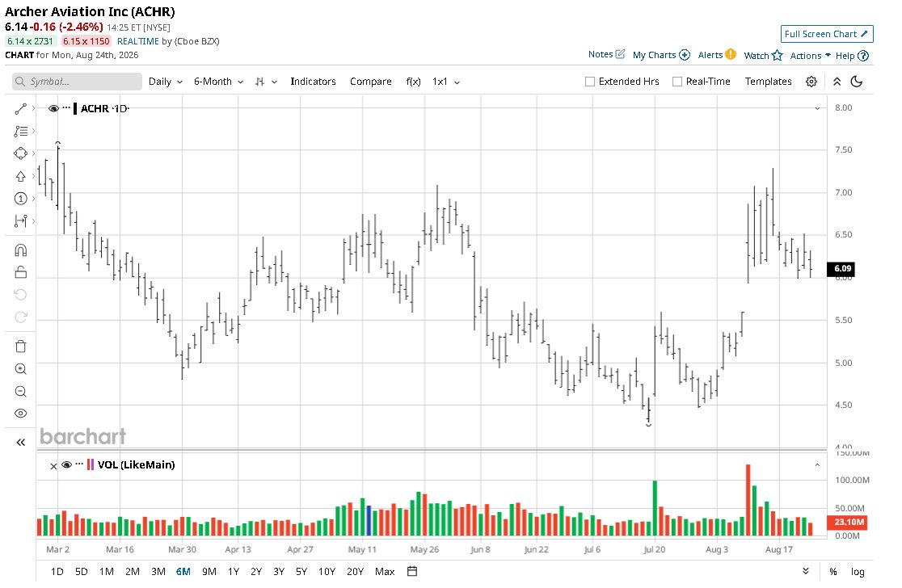The image size is (902, 588).
Task: Open the Daily frequency dropdown
Action: click(x=166, y=82)
